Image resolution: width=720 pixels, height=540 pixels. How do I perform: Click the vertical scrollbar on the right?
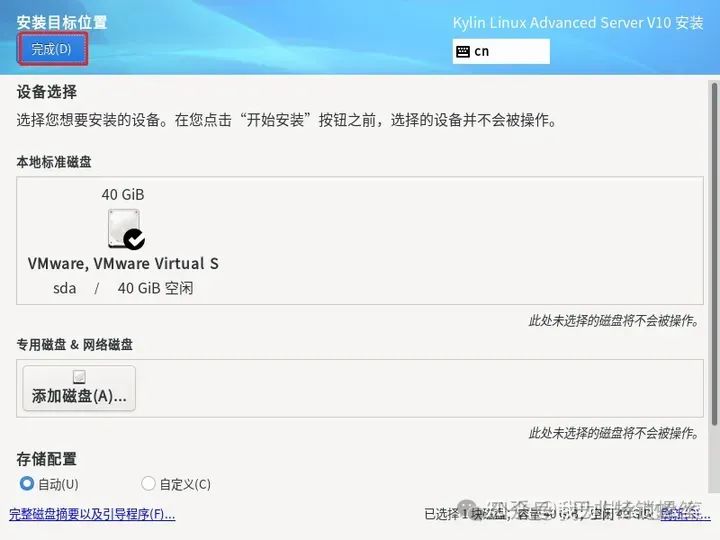(x=714, y=254)
